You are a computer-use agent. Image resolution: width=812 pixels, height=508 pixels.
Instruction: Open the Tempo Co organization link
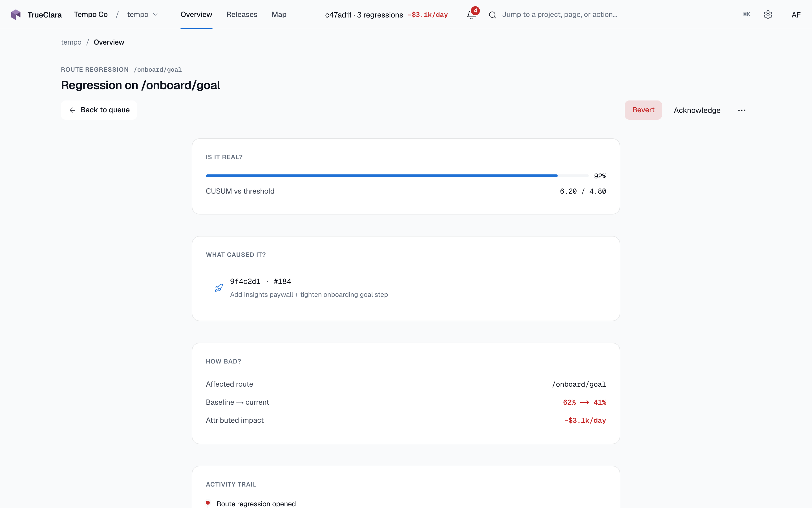(x=91, y=14)
